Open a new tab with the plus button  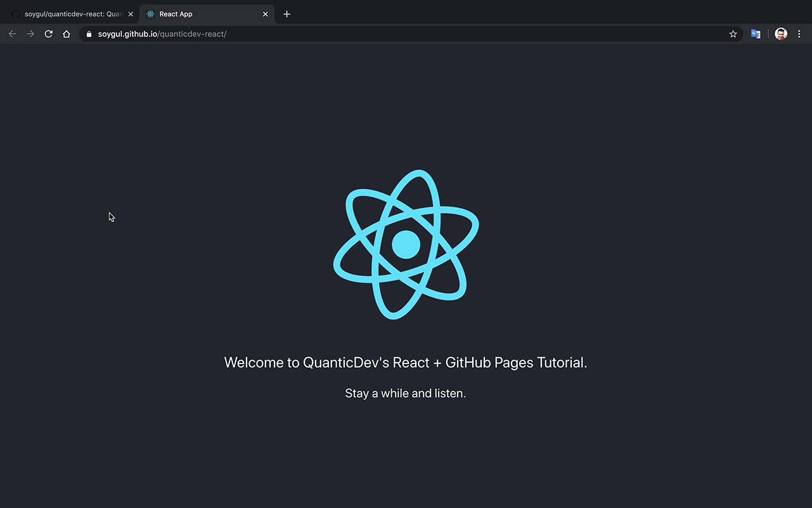click(286, 13)
